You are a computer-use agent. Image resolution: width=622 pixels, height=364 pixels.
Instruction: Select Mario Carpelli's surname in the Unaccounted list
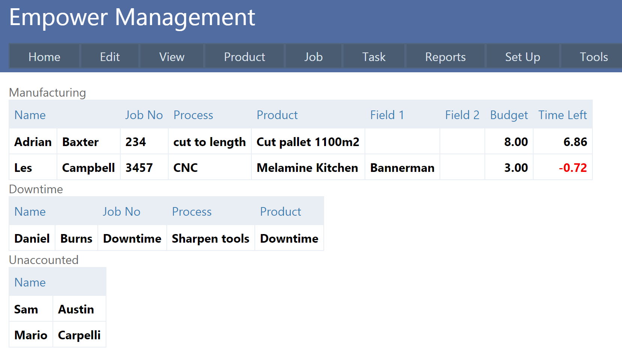[79, 335]
